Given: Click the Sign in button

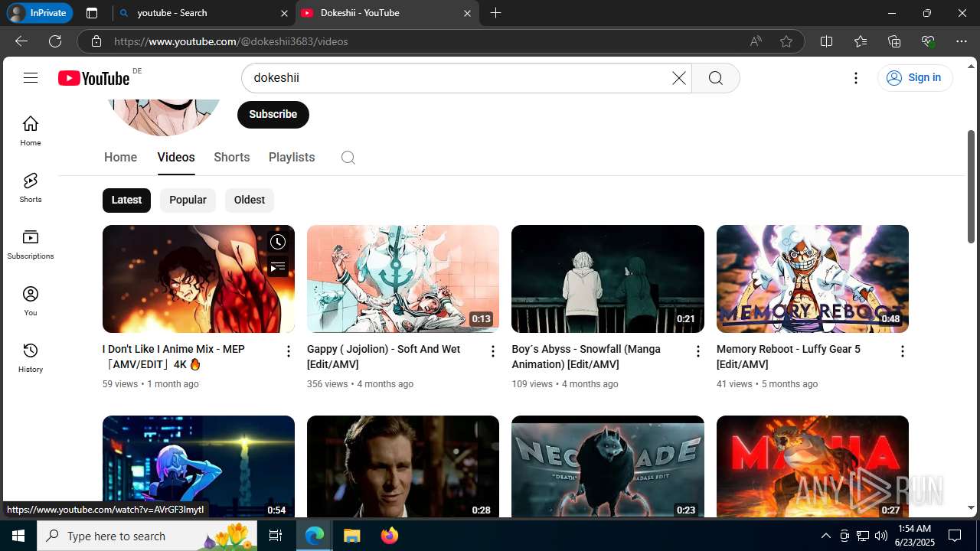Looking at the screenshot, I should (914, 77).
